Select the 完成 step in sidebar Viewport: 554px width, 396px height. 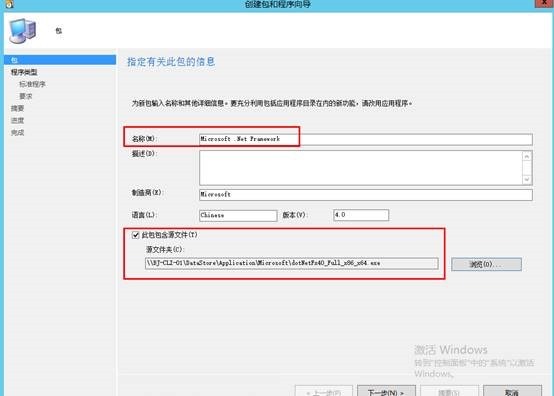[17, 132]
